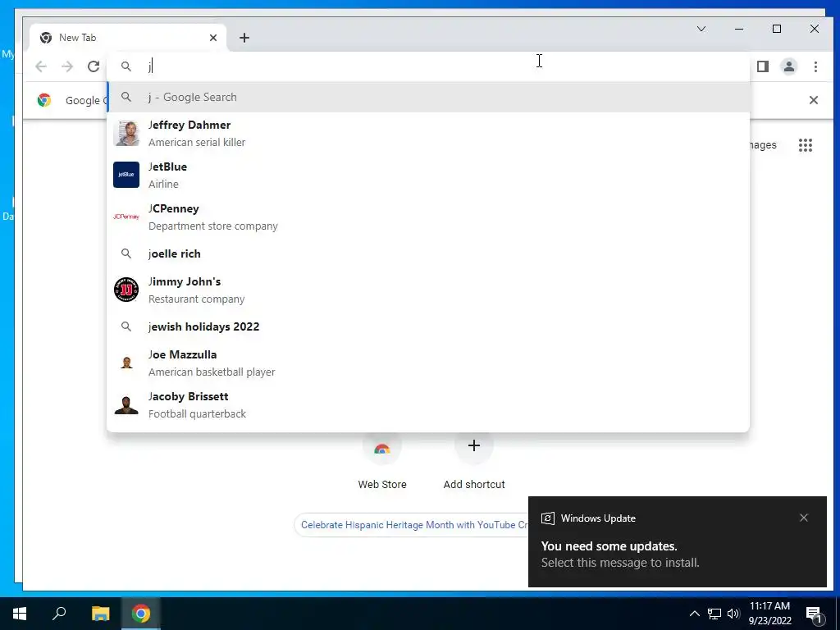
Task: Open the network status tray icon
Action: click(x=714, y=614)
